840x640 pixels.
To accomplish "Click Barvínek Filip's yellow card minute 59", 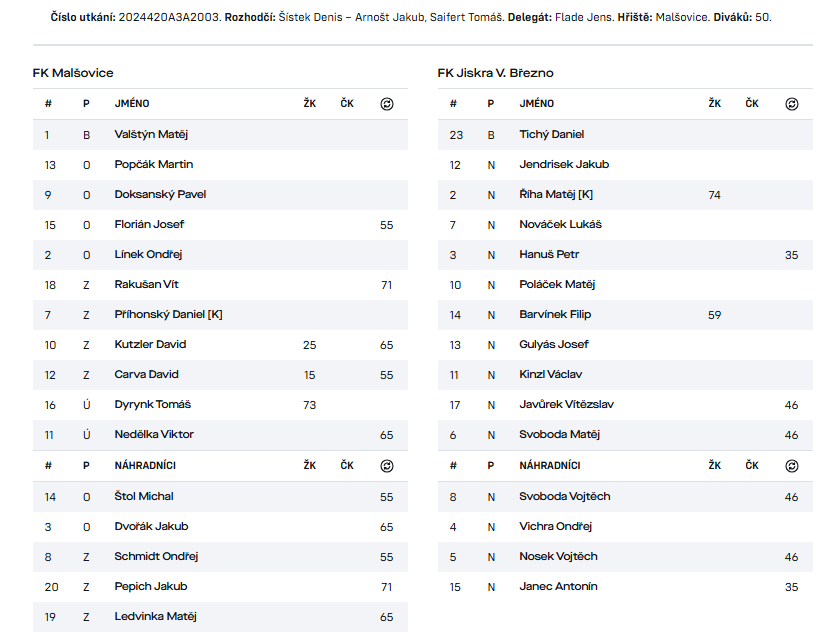I will [714, 314].
